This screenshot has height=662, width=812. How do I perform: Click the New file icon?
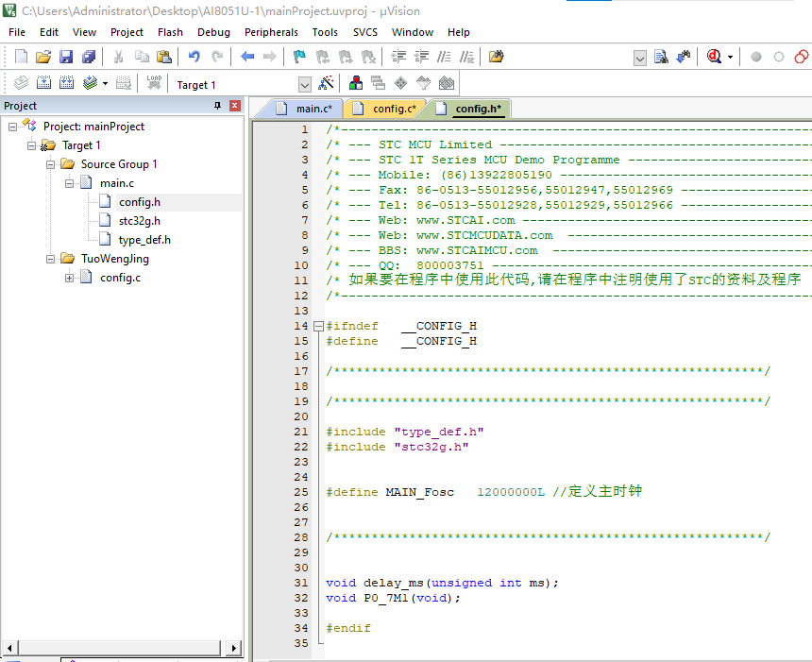pos(21,57)
